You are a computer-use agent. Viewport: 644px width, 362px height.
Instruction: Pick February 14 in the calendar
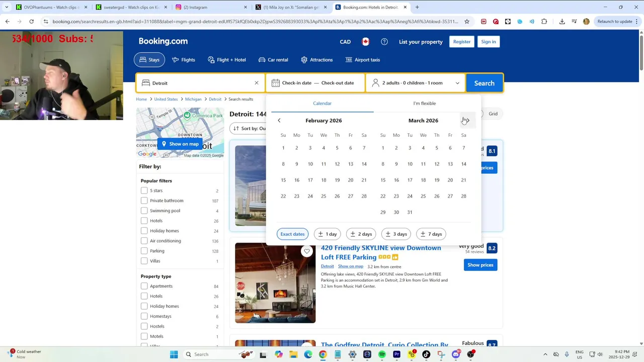coord(364,164)
